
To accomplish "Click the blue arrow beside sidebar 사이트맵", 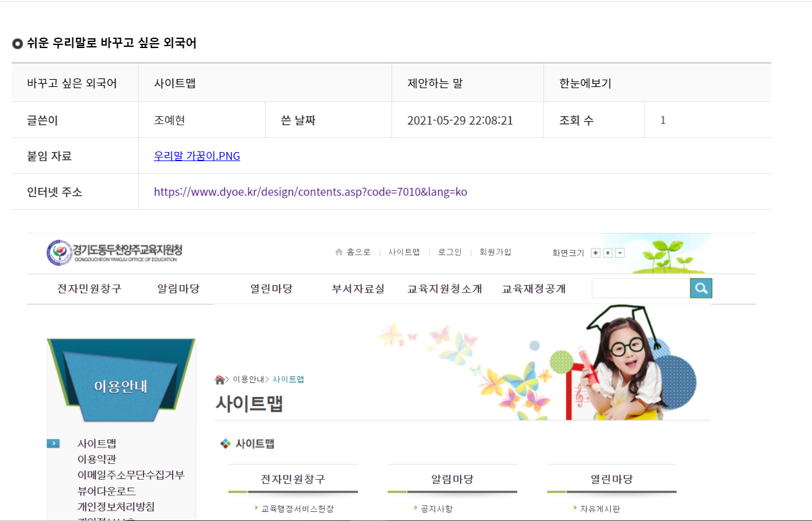I will tap(53, 444).
